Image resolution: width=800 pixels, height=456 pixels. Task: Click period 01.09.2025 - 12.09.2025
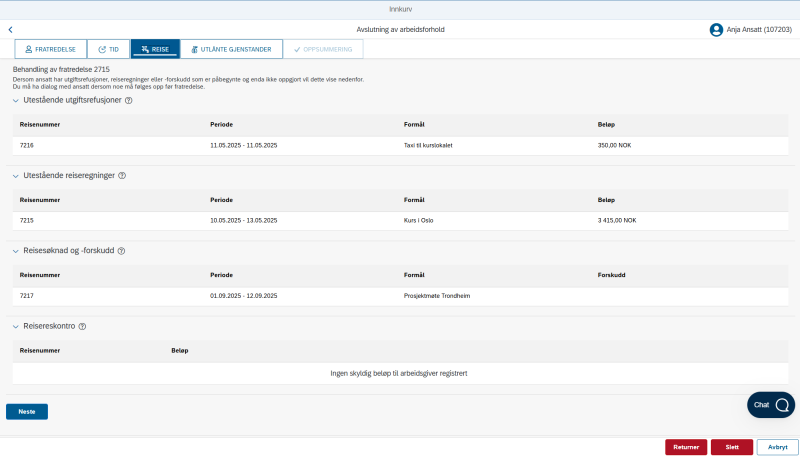[x=244, y=296]
